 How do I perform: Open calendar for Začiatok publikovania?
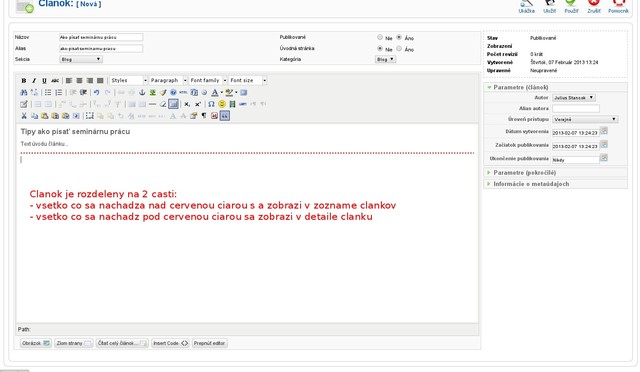pos(604,144)
